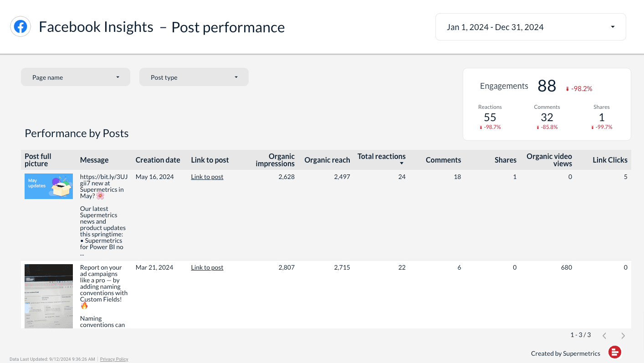Sort by Organic impressions column header
The height and width of the screenshot is (363, 644).
coord(275,160)
